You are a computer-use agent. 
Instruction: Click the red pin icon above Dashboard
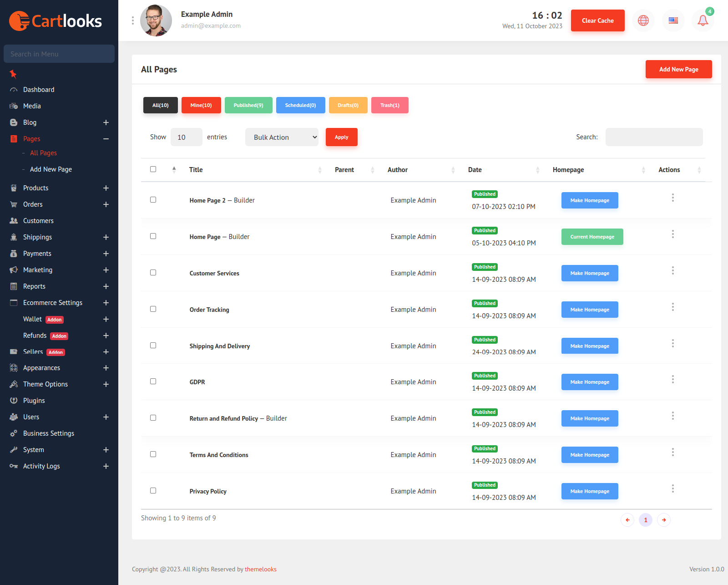13,74
